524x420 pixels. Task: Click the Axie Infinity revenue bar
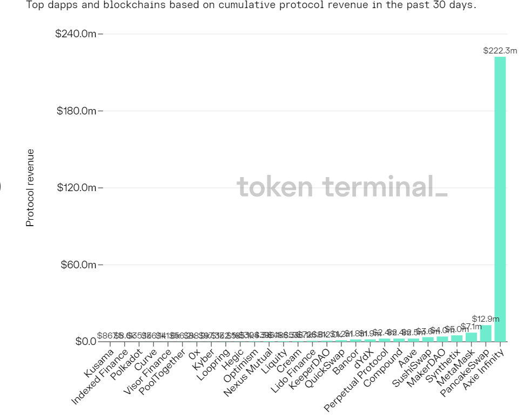[x=500, y=199]
